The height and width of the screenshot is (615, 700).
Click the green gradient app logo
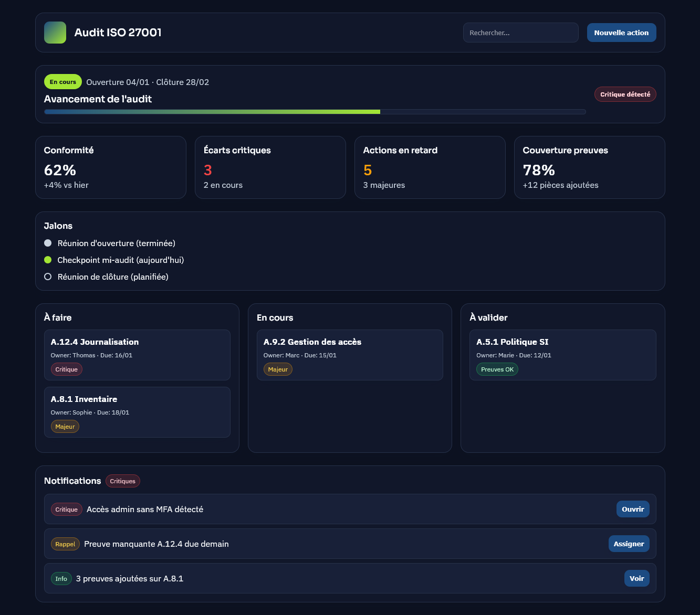[55, 33]
